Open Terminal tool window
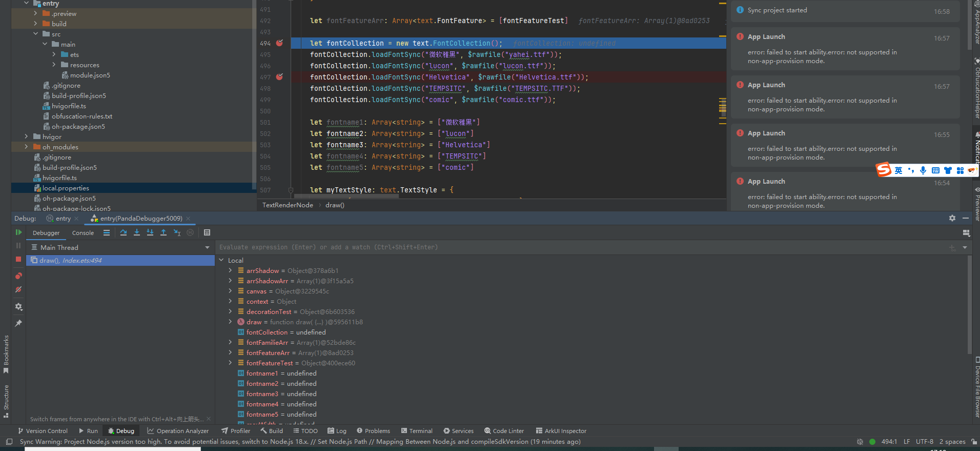The width and height of the screenshot is (980, 451). pyautogui.click(x=417, y=431)
